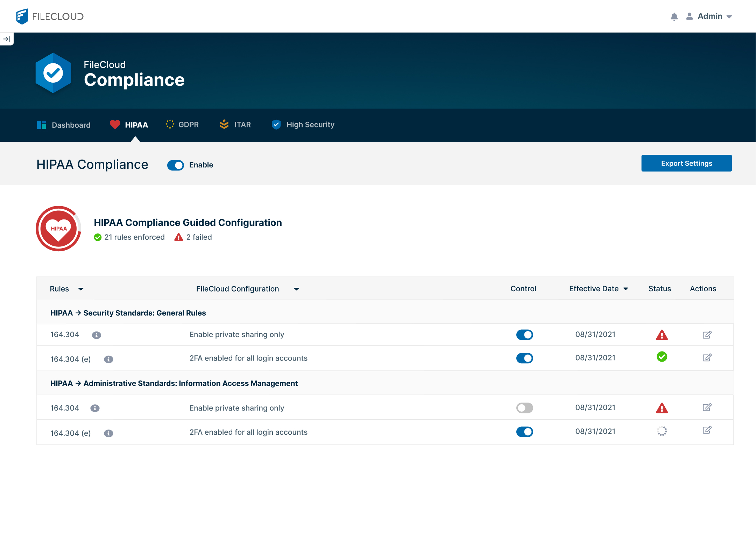Click the Control column header
756x538 pixels.
click(x=523, y=289)
